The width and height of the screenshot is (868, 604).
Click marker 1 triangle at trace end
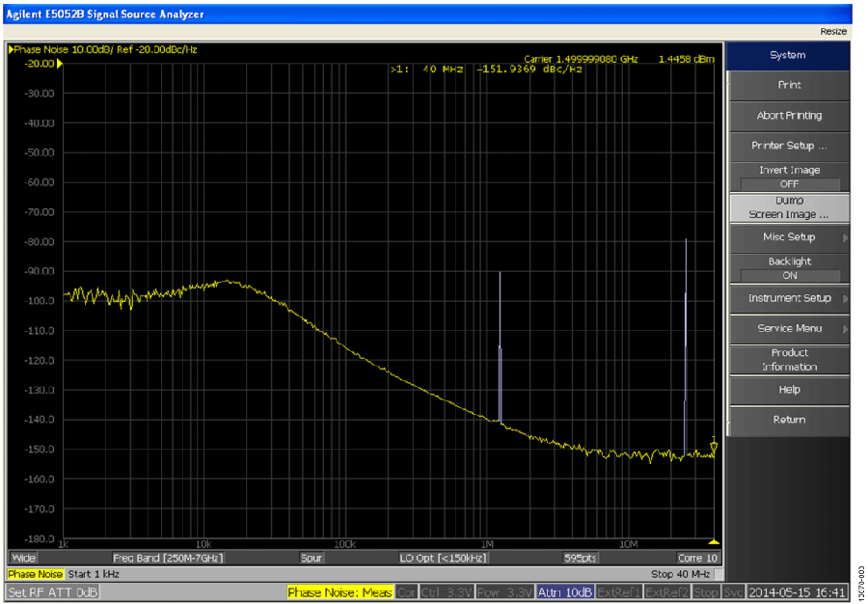714,445
